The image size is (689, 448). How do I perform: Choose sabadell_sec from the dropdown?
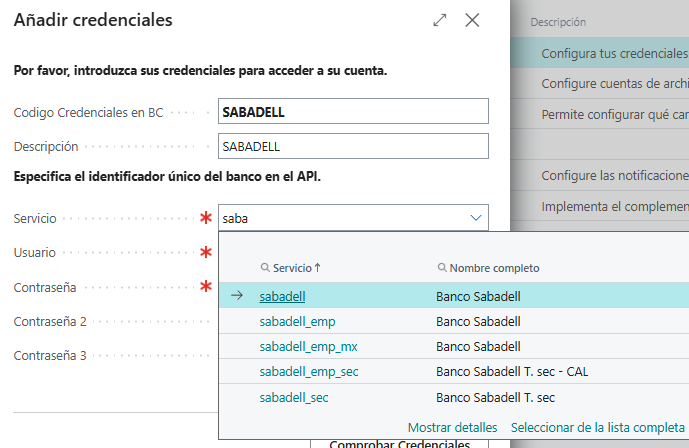[294, 398]
